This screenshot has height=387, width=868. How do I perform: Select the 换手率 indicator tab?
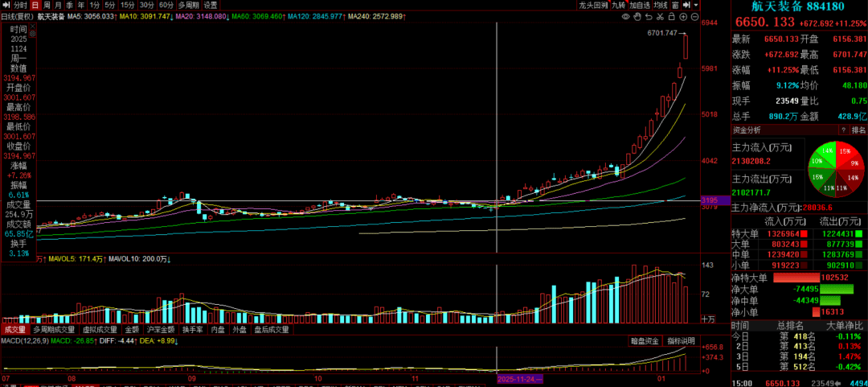point(191,329)
